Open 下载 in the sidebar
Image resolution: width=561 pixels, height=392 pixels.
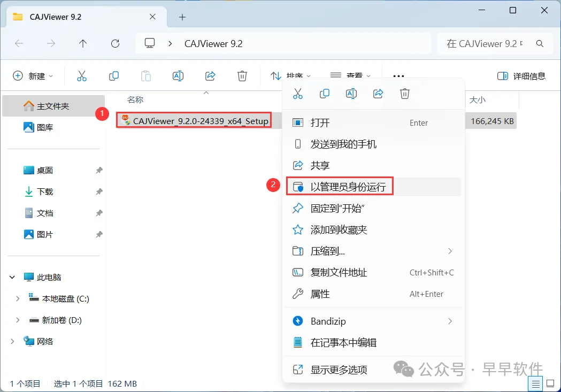[53, 191]
